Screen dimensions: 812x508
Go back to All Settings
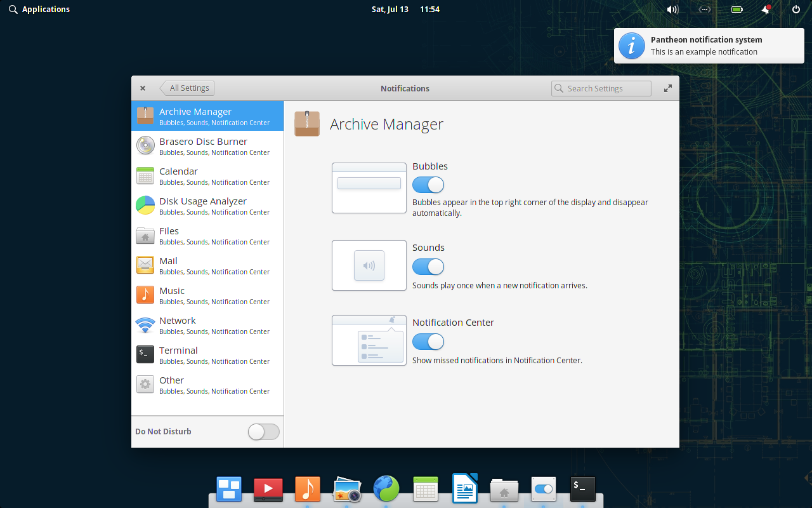[188, 88]
